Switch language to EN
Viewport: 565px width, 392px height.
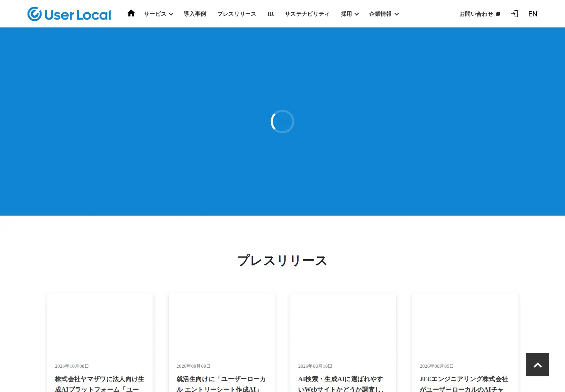532,14
